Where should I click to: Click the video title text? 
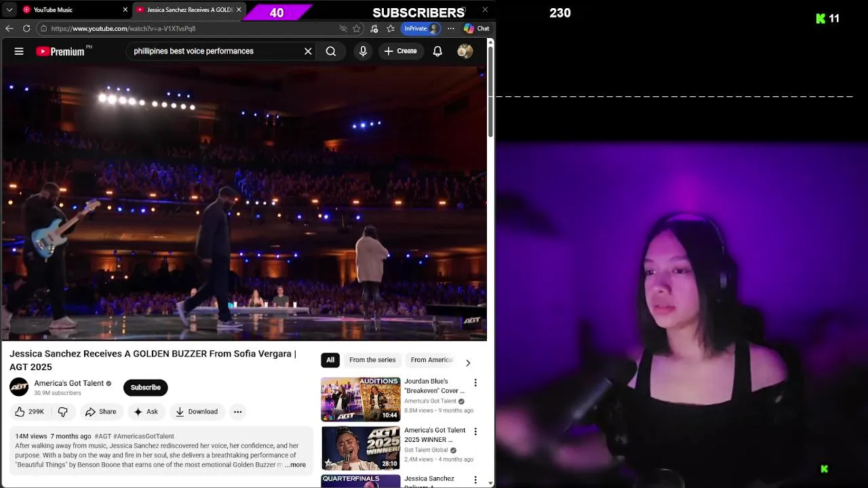point(153,360)
